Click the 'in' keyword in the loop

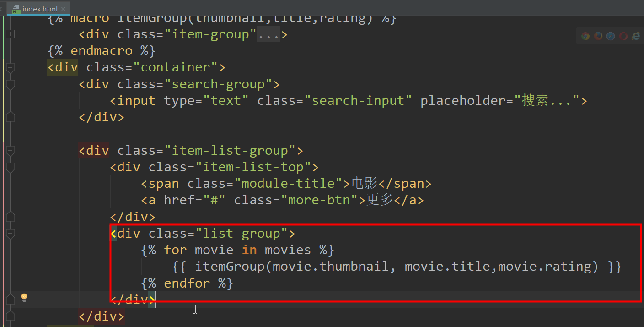249,250
